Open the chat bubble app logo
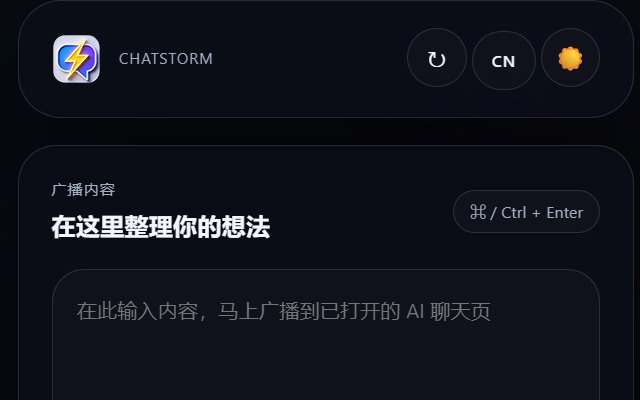The height and width of the screenshot is (400, 640). (76, 59)
